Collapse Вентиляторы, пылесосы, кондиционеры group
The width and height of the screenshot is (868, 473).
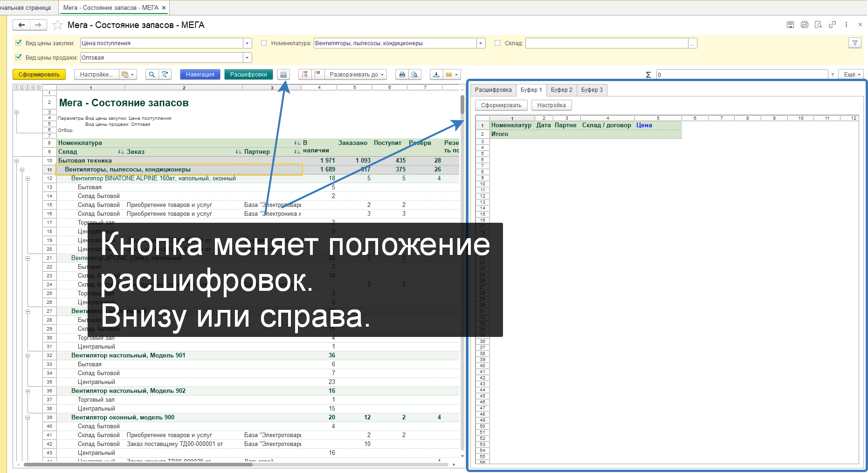pyautogui.click(x=22, y=170)
